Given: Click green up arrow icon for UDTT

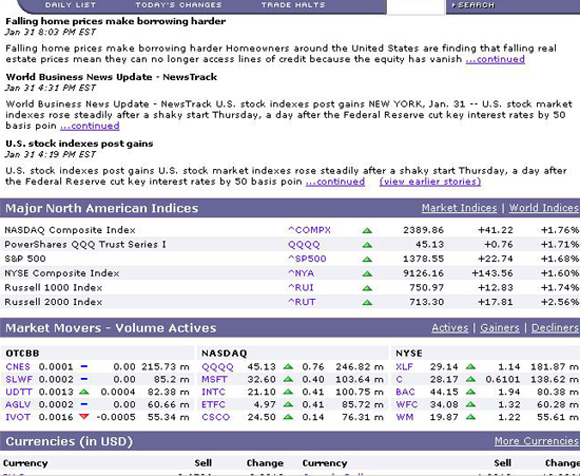Looking at the screenshot, I should pyautogui.click(x=84, y=392).
